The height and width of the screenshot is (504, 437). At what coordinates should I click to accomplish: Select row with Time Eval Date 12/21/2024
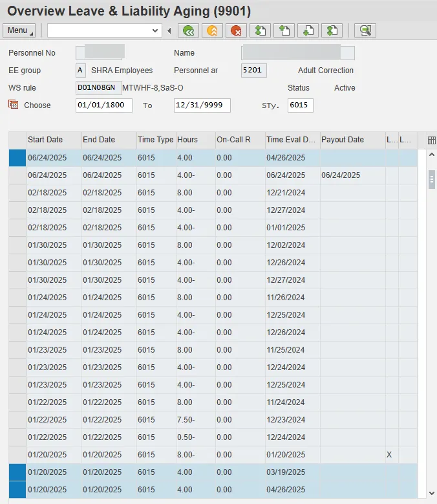coord(17,193)
